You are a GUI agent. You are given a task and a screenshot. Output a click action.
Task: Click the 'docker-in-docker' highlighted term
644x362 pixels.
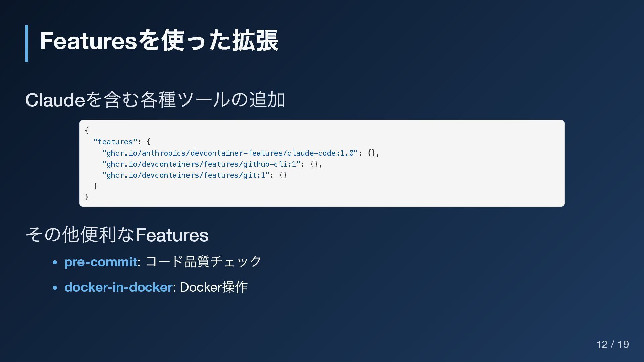pos(118,287)
